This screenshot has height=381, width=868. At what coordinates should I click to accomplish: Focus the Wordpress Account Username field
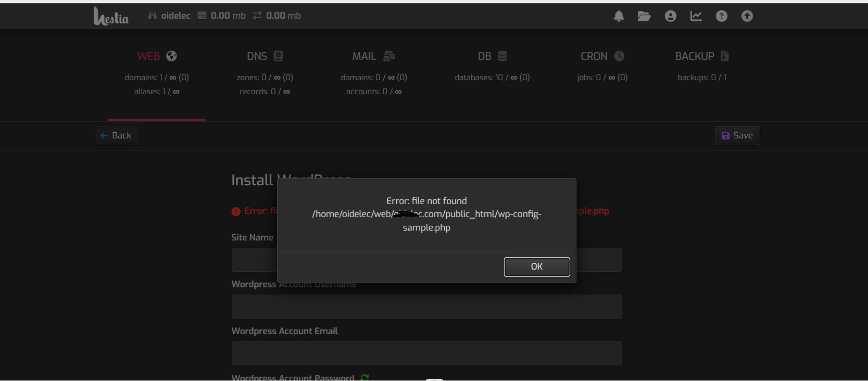tap(426, 307)
